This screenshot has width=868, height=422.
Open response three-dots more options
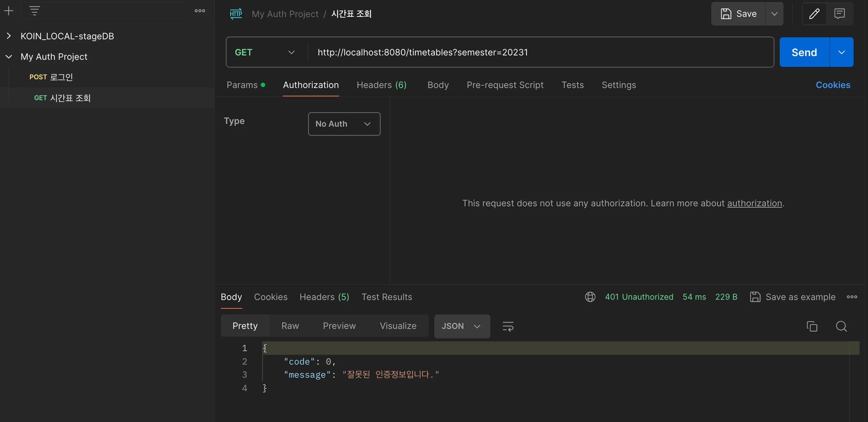tap(852, 297)
